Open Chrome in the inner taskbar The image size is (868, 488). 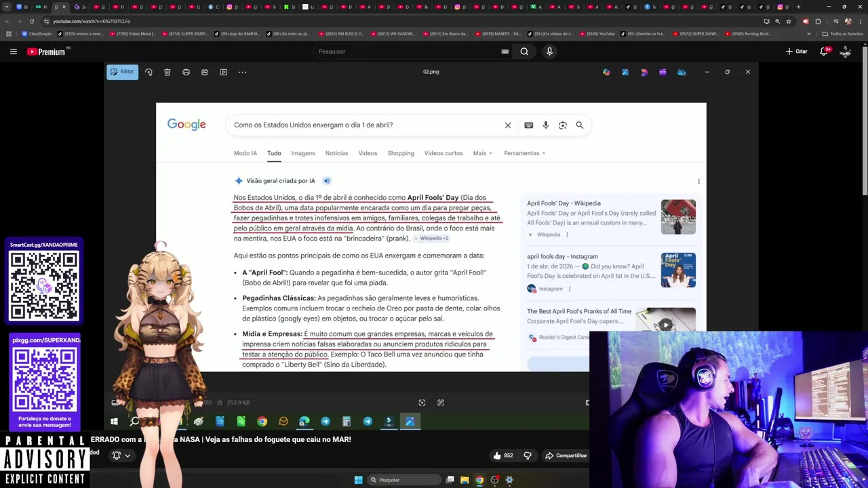coord(262,422)
